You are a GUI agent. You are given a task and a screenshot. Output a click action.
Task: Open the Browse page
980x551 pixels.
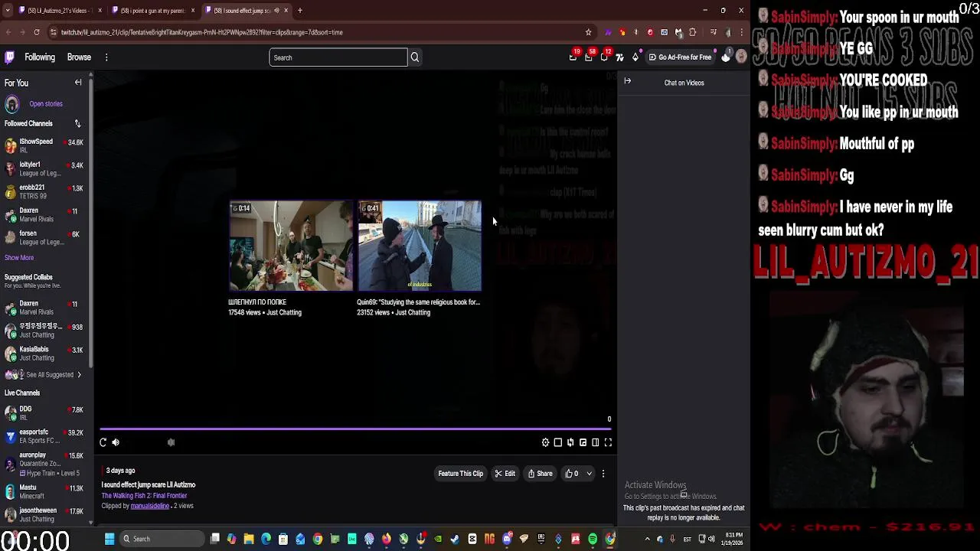(x=79, y=57)
